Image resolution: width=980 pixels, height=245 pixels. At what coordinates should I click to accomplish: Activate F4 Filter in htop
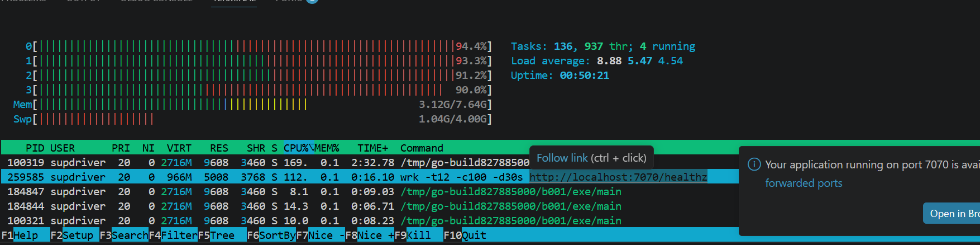tap(173, 235)
